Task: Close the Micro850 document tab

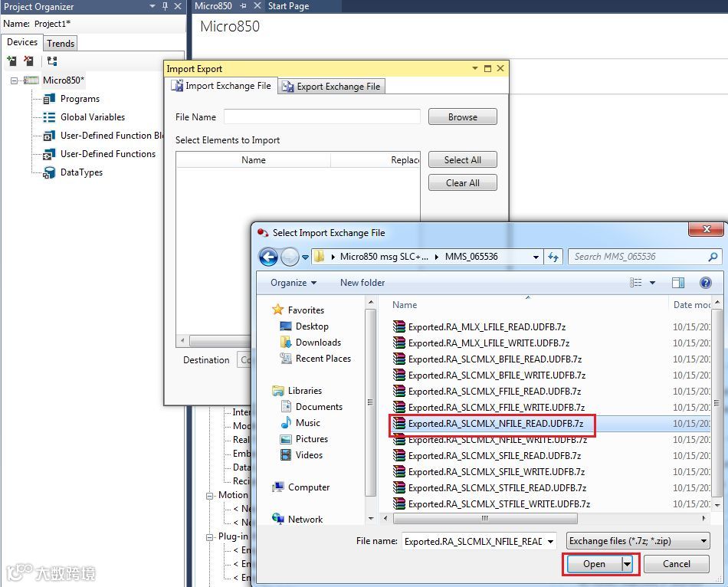Action: tap(257, 6)
